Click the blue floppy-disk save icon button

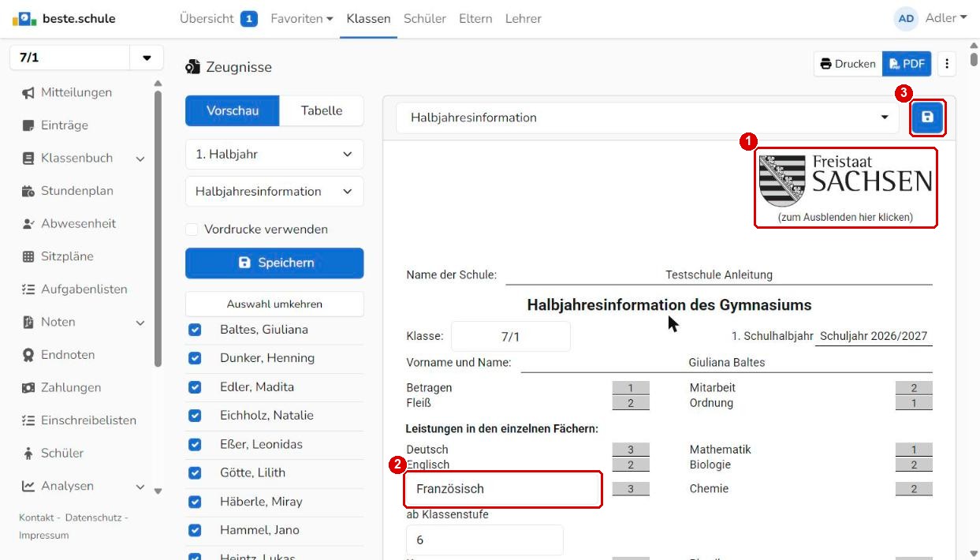click(x=927, y=118)
